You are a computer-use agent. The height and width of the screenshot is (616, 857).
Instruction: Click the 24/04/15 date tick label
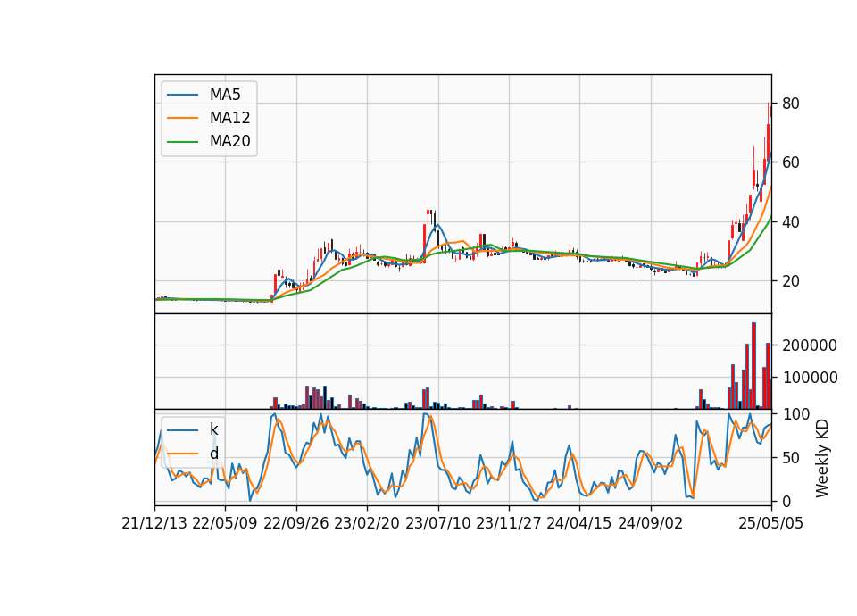579,524
